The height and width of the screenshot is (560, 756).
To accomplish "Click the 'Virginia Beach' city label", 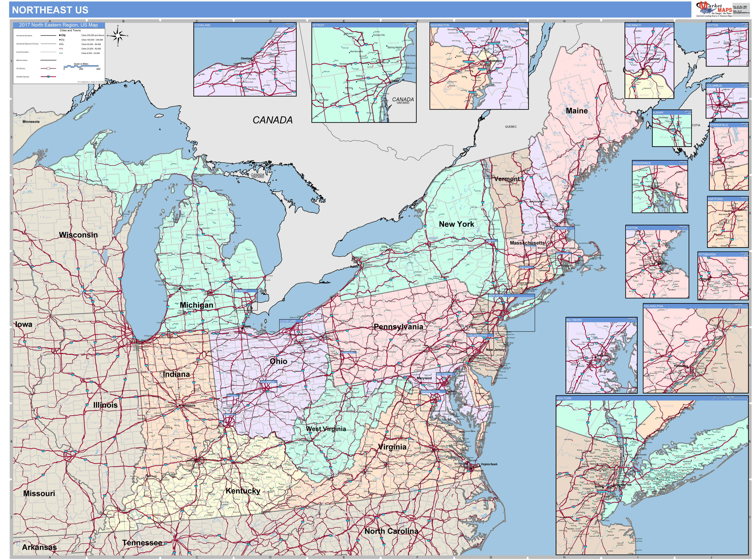I will 489,464.
